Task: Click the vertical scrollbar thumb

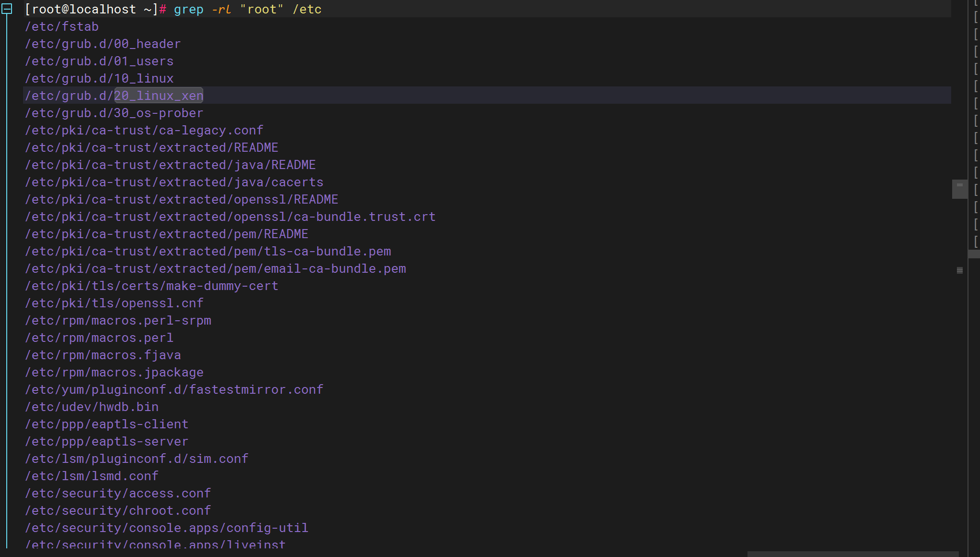Action: pos(959,189)
